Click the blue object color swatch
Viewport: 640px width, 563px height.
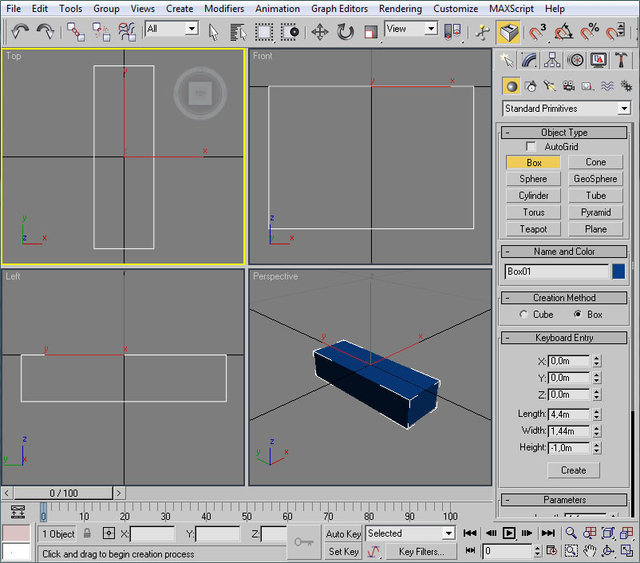pyautogui.click(x=619, y=271)
